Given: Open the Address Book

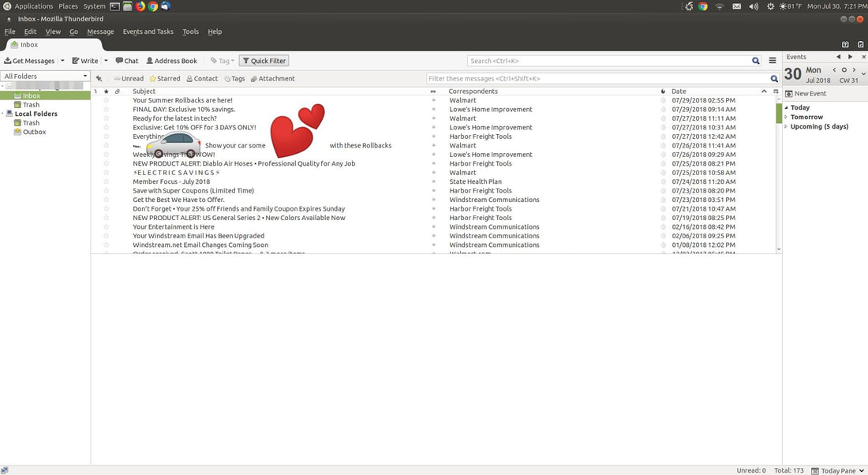Looking at the screenshot, I should pyautogui.click(x=171, y=61).
